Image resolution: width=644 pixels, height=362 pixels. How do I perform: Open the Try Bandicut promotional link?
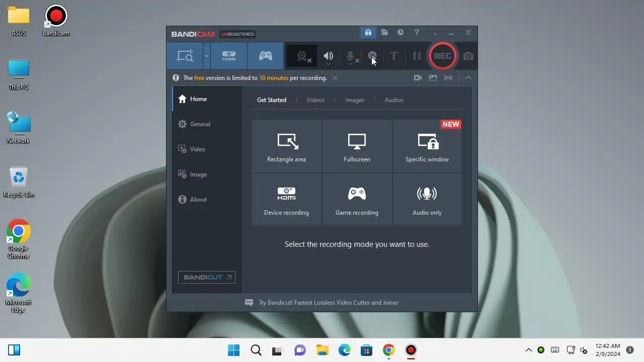click(329, 303)
